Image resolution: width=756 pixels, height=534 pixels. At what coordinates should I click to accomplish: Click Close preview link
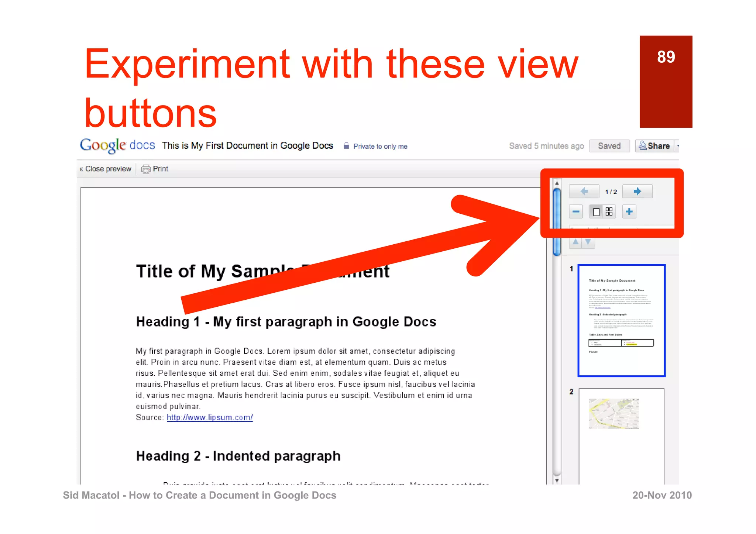pos(106,169)
